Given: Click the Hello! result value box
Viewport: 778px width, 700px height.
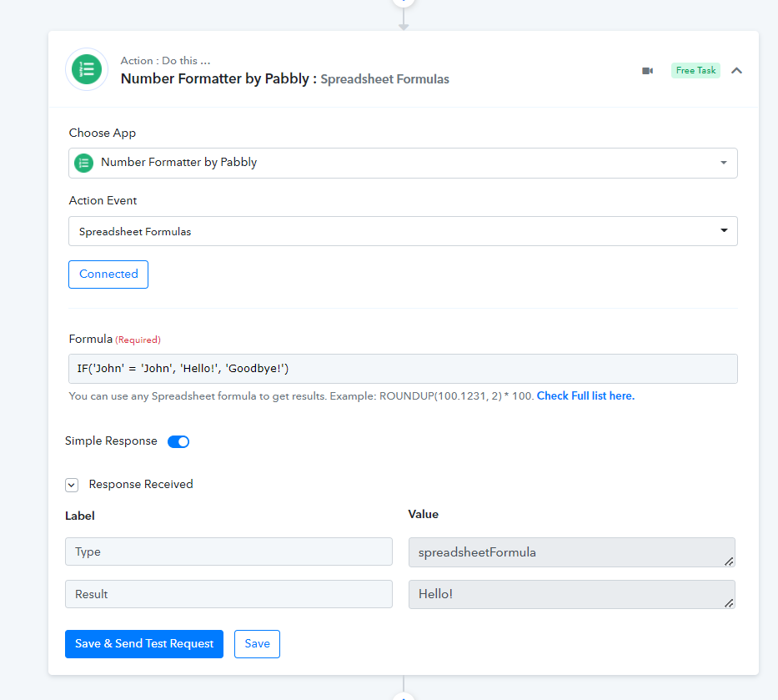Looking at the screenshot, I should coord(567,594).
